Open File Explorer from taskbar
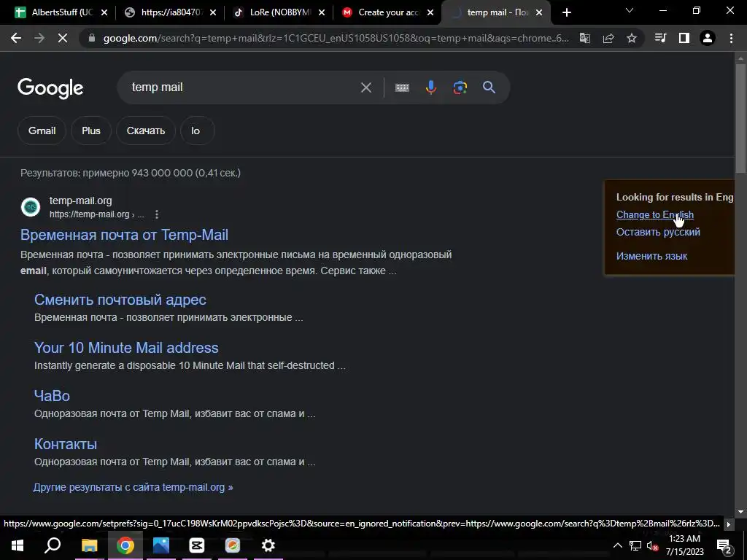 [x=89, y=545]
